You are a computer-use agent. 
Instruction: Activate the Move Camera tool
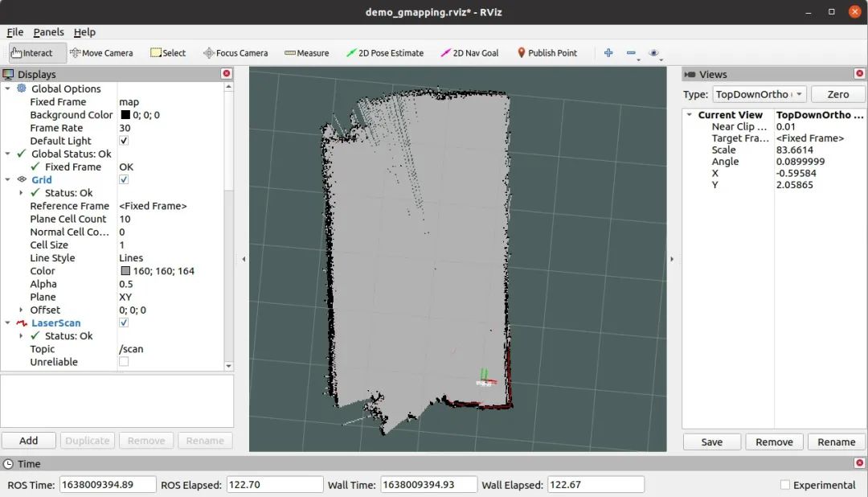(101, 52)
